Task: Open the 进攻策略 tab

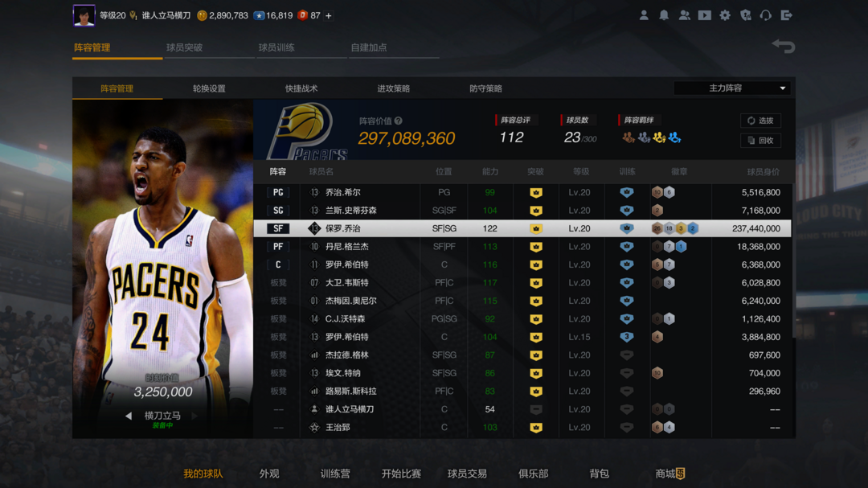Action: pos(394,88)
